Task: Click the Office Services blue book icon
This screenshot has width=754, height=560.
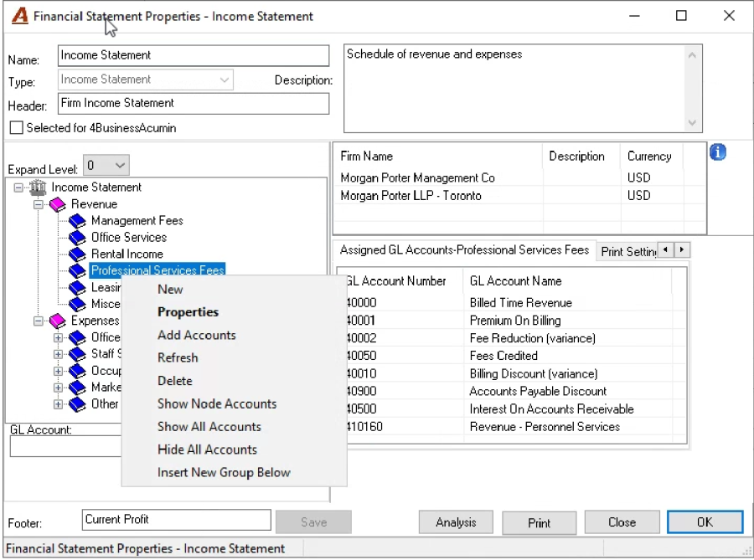Action: (77, 238)
